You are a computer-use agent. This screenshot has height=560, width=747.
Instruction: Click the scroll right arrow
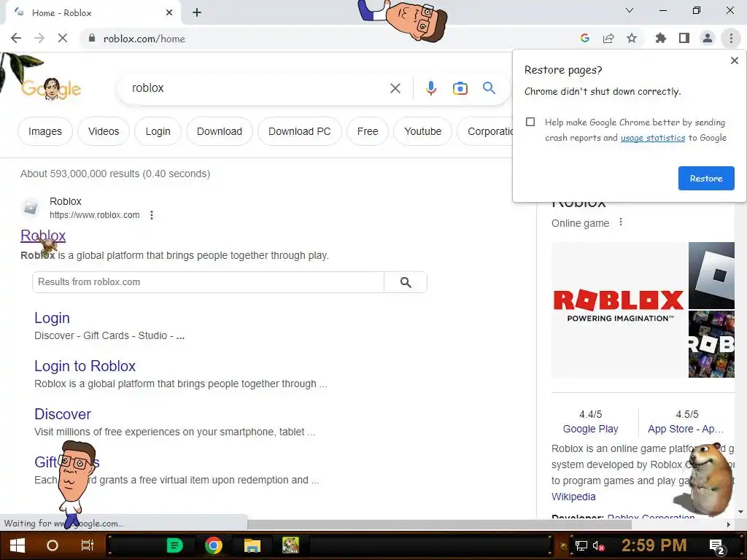[x=729, y=524]
